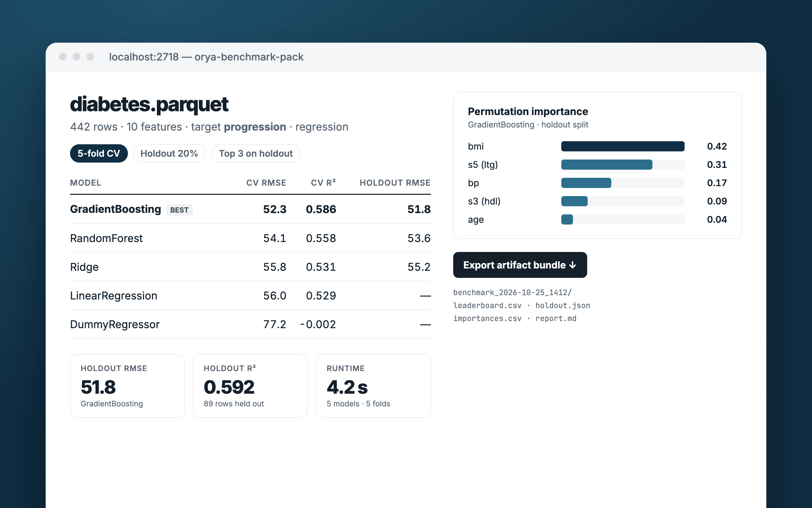Click the leaderboard.csv file name

coord(487,305)
